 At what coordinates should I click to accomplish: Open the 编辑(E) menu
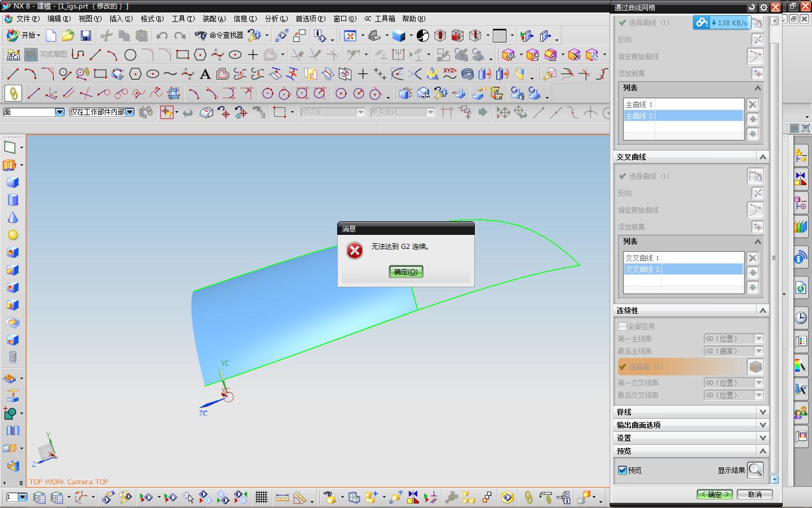coord(59,19)
